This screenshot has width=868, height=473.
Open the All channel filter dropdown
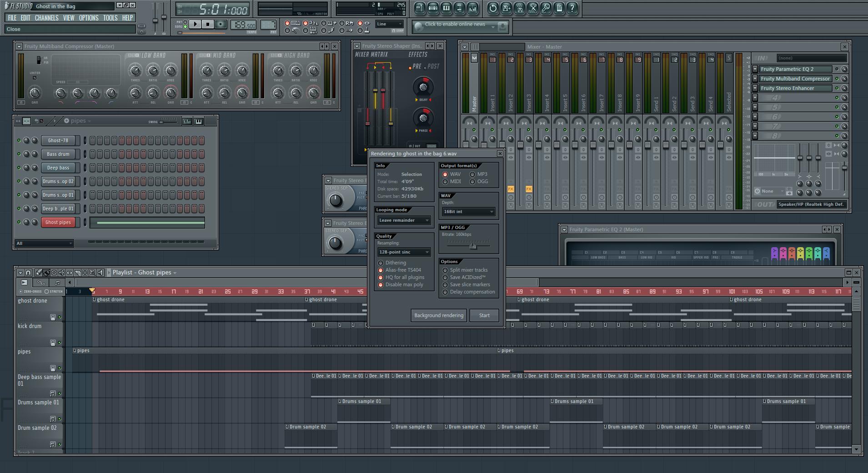44,244
